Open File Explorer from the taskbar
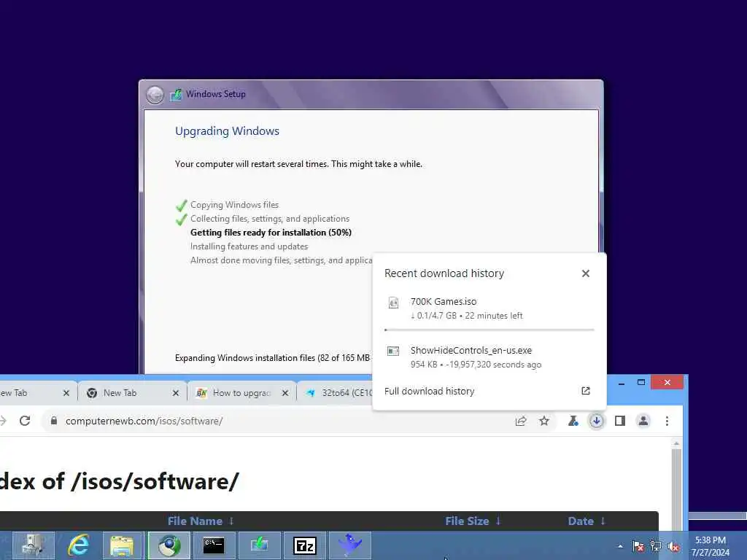The height and width of the screenshot is (560, 747). (123, 545)
